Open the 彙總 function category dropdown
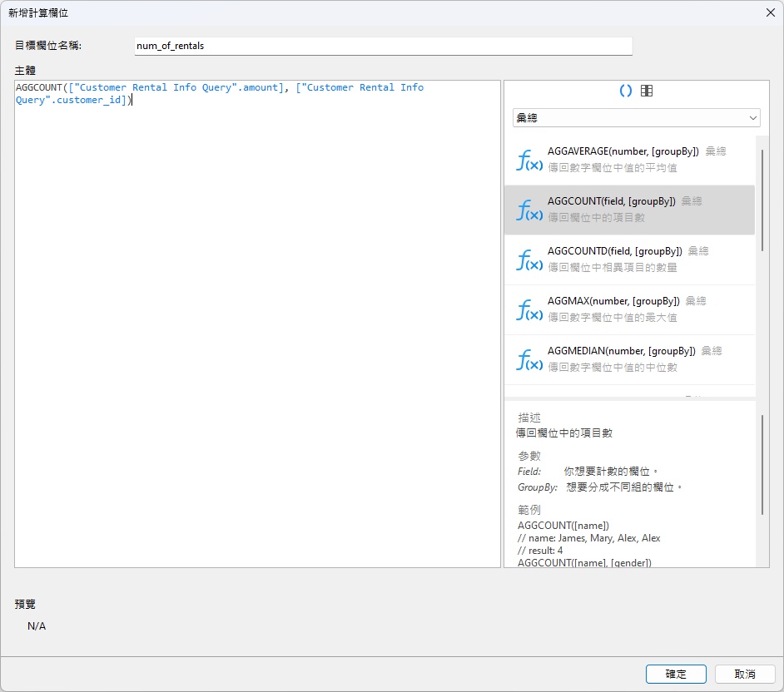This screenshot has width=784, height=692. 636,118
